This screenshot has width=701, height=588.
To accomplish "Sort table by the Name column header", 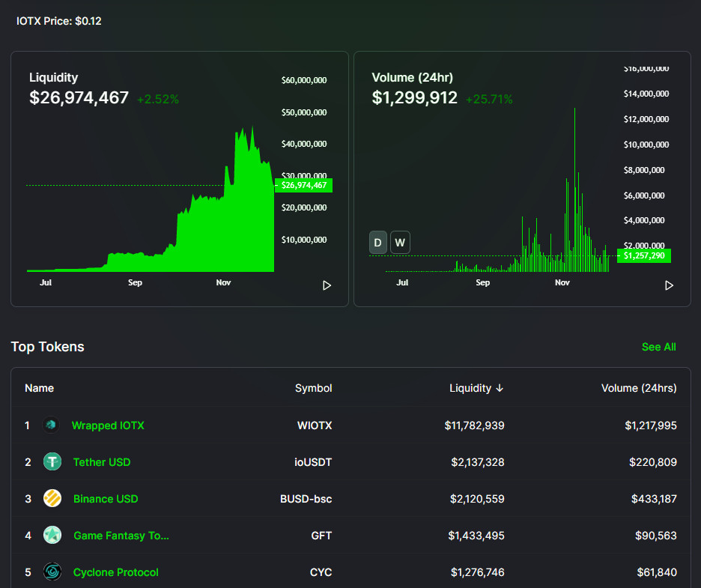I will (40, 388).
